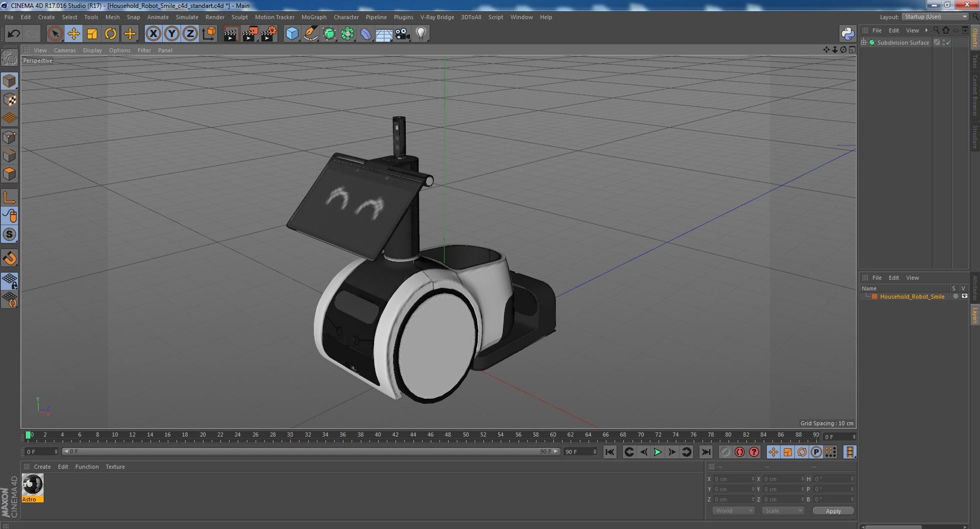
Task: Add a Cube primitive object
Action: pyautogui.click(x=292, y=34)
